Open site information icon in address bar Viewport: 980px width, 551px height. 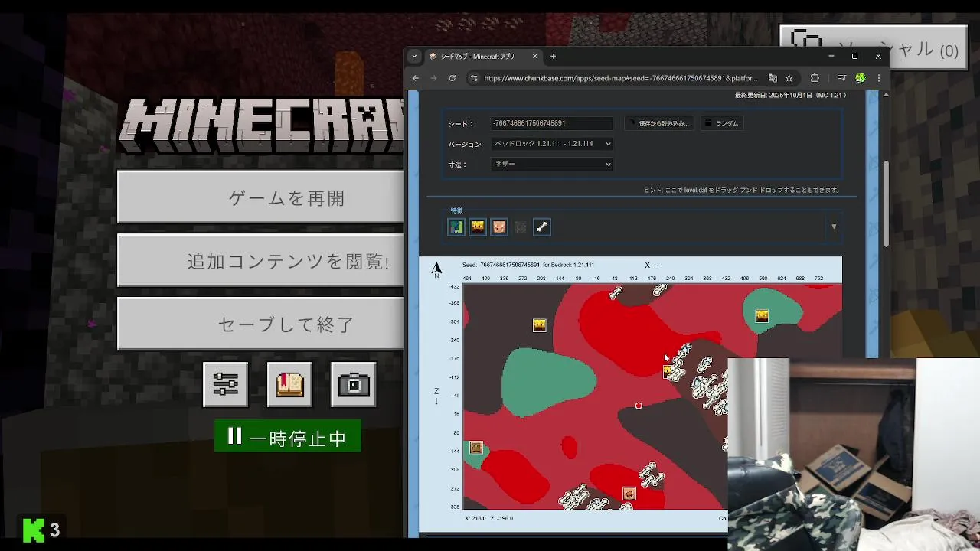pyautogui.click(x=474, y=78)
